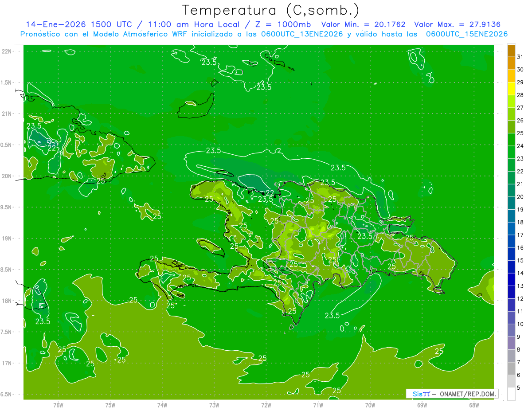
Task: Click the valid-until time '0600UTC_15ENE2026'
Action: tap(467, 34)
